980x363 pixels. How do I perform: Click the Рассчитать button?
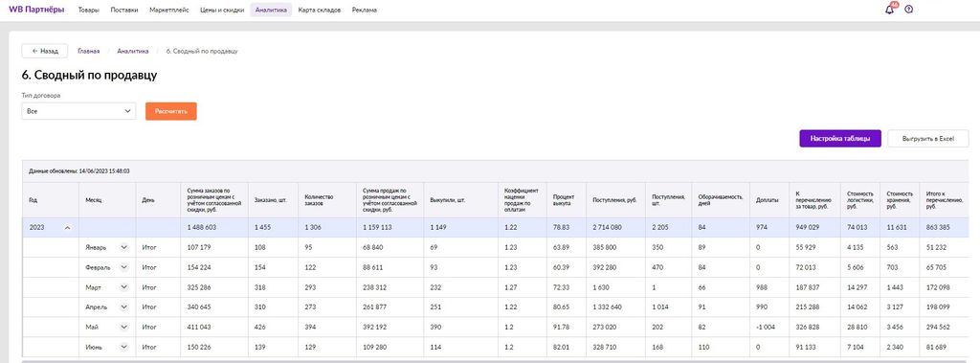(171, 111)
